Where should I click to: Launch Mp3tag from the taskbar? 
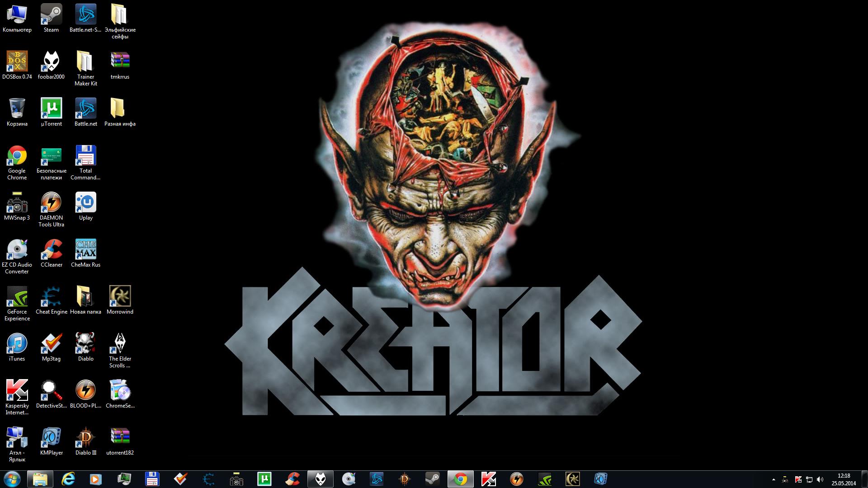click(180, 479)
